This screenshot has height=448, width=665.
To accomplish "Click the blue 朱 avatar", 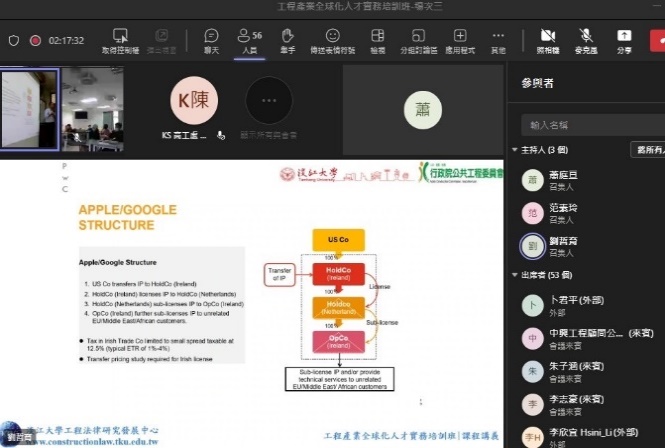I will click(x=533, y=372).
